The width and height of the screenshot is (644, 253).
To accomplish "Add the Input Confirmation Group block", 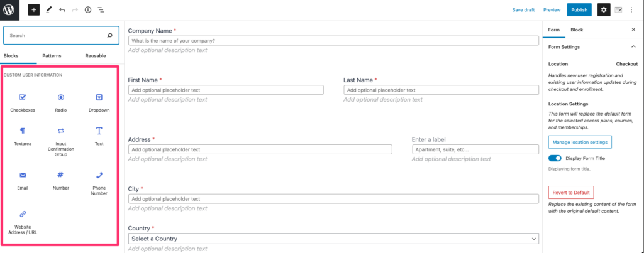I will pyautogui.click(x=61, y=141).
